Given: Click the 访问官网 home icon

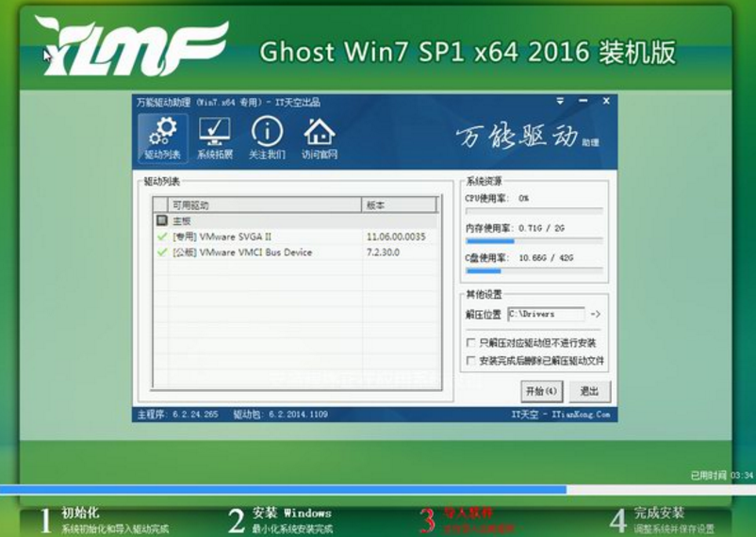Looking at the screenshot, I should [x=320, y=138].
